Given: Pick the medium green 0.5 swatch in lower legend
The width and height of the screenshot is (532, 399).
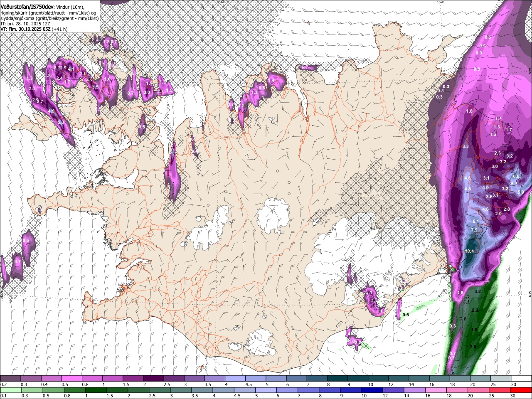Looking at the screenshot, I should tap(53, 390).
